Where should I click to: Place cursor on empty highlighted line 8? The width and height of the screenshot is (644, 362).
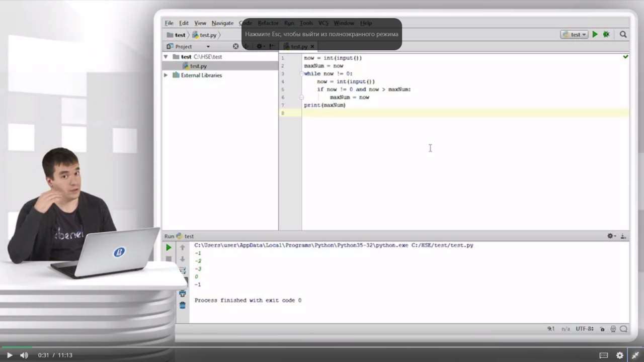(465, 113)
